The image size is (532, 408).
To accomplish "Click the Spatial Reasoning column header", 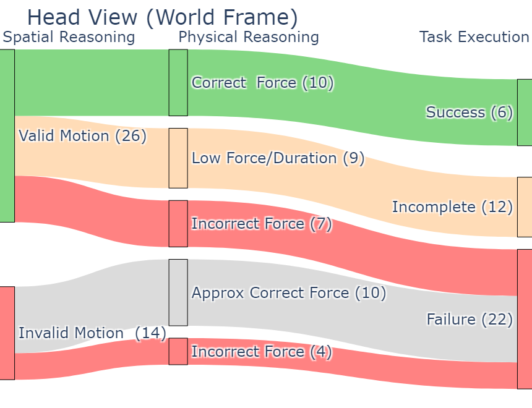I will (x=69, y=37).
